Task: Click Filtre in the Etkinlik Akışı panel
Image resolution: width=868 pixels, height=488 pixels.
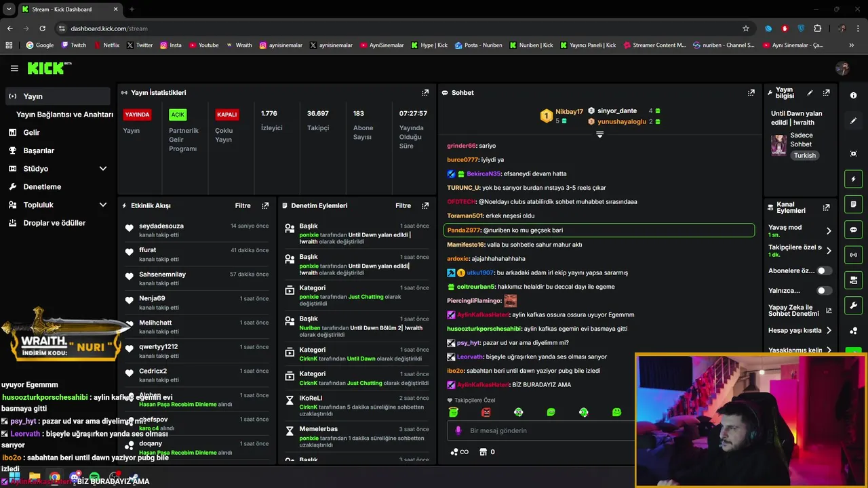Action: pyautogui.click(x=243, y=205)
